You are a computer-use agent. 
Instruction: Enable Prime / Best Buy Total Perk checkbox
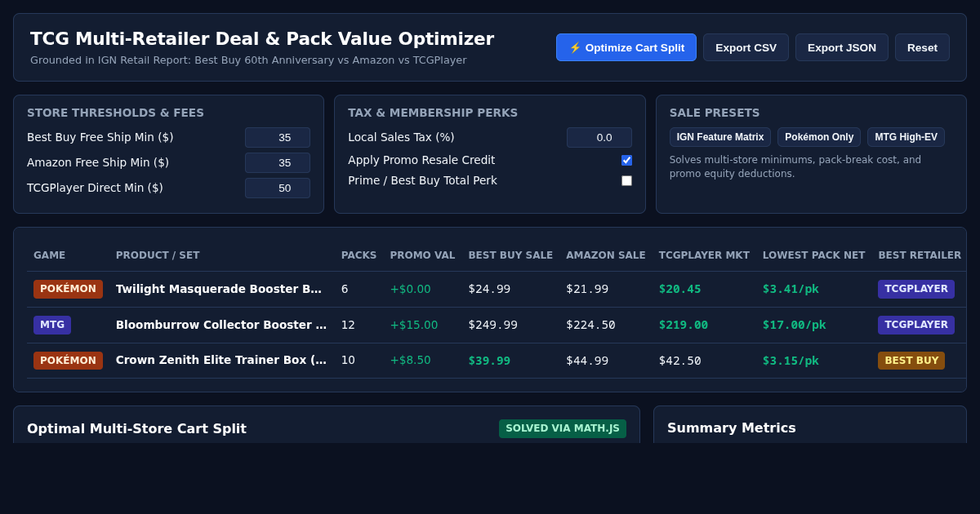click(x=626, y=180)
